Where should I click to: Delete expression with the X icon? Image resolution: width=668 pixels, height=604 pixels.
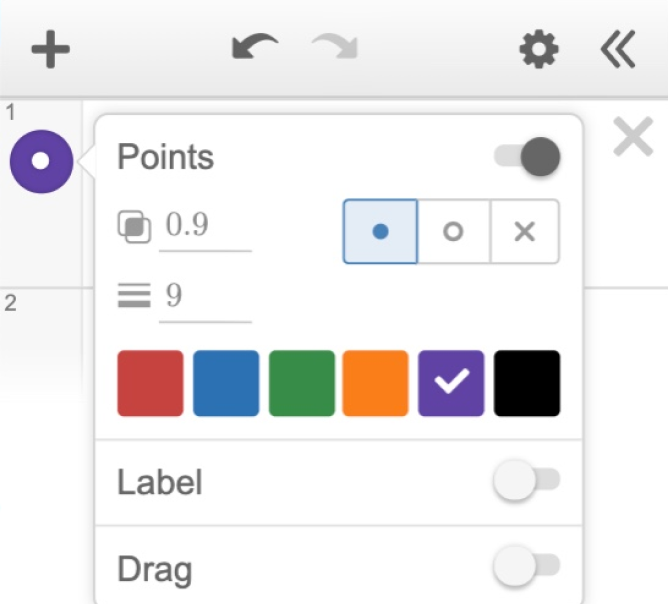633,139
